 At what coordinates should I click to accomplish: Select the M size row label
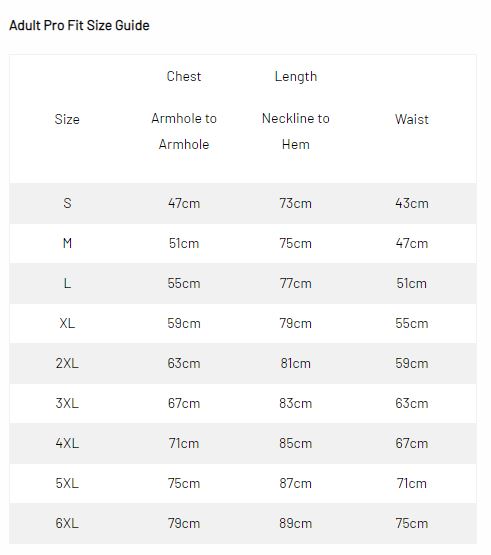click(67, 243)
